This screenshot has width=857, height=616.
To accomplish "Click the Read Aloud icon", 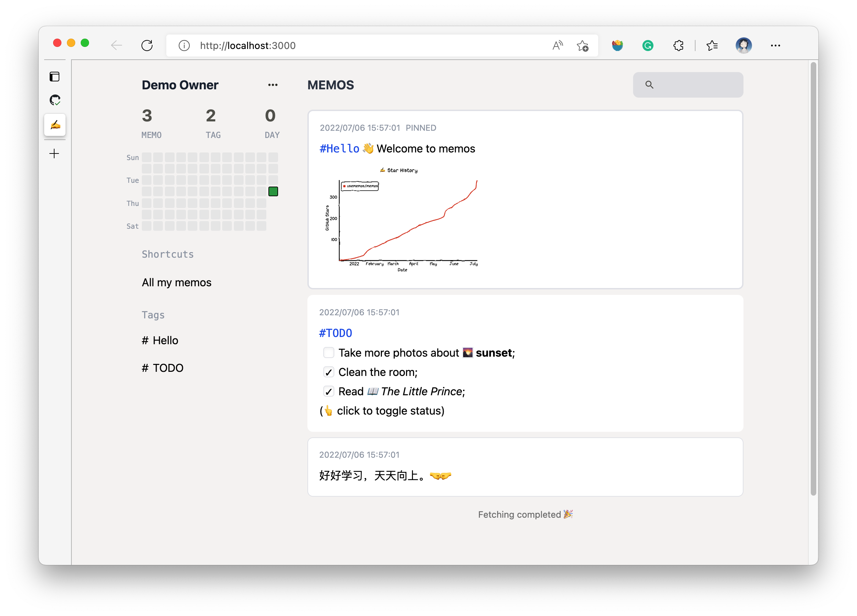I will [557, 46].
